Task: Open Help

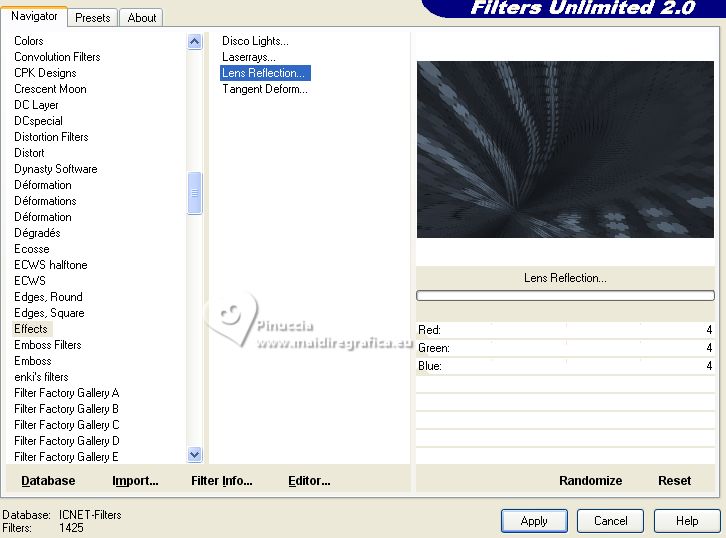Action: click(687, 521)
